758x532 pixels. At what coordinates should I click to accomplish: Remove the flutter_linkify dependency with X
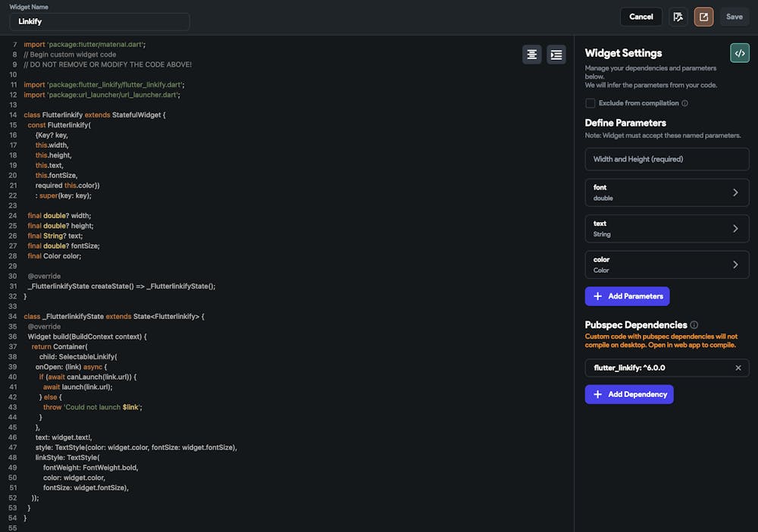[738, 368]
